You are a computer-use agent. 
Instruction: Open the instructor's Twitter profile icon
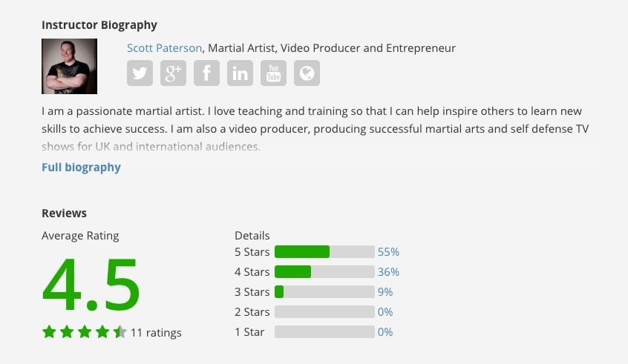coord(140,73)
